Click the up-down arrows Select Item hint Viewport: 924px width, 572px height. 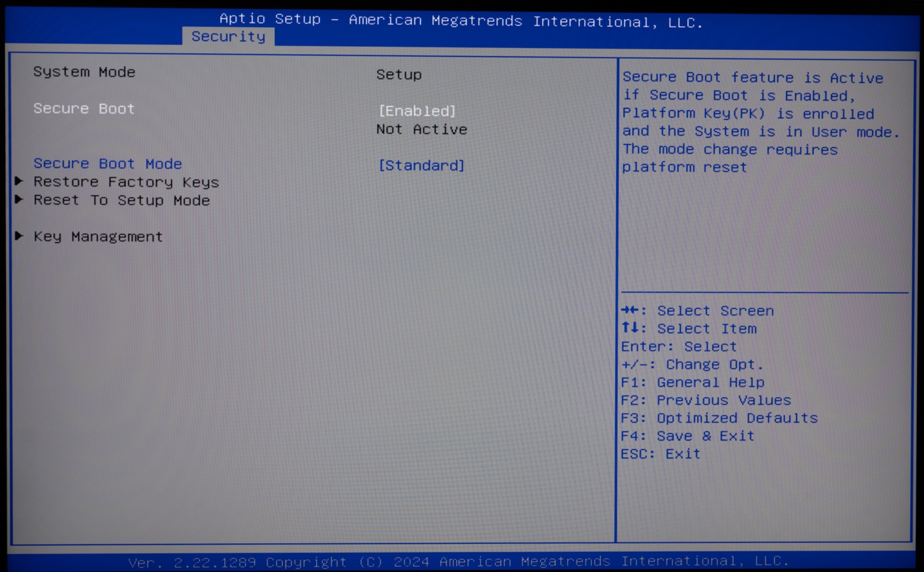[x=689, y=328]
